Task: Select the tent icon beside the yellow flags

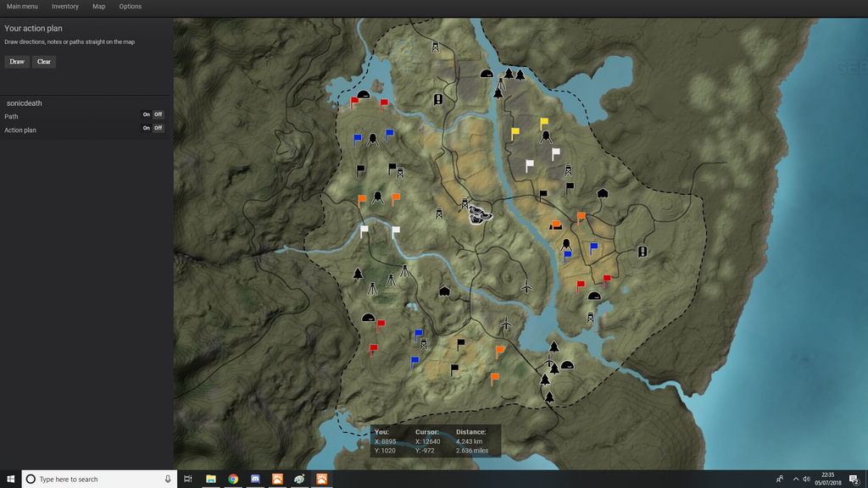Action: [x=546, y=136]
